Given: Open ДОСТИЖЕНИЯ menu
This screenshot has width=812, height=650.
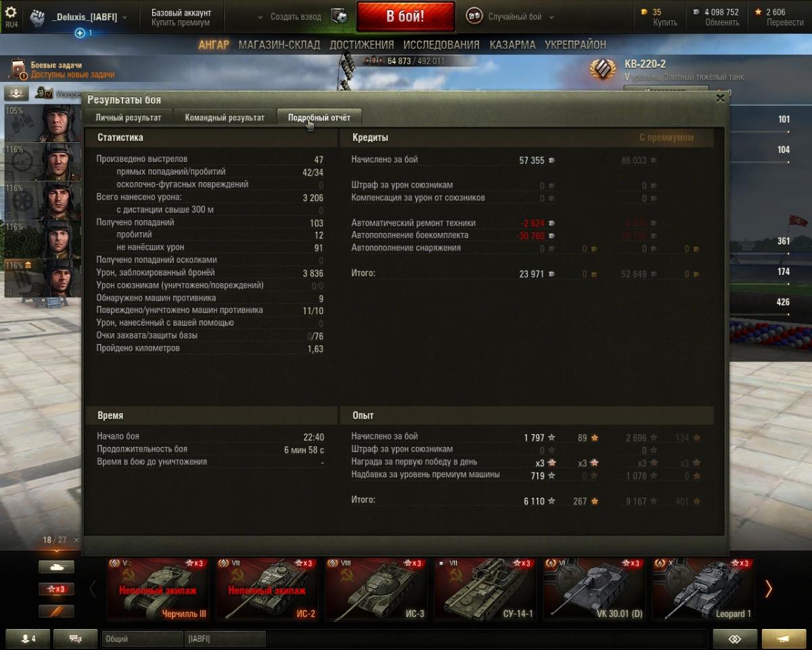Looking at the screenshot, I should (x=361, y=45).
